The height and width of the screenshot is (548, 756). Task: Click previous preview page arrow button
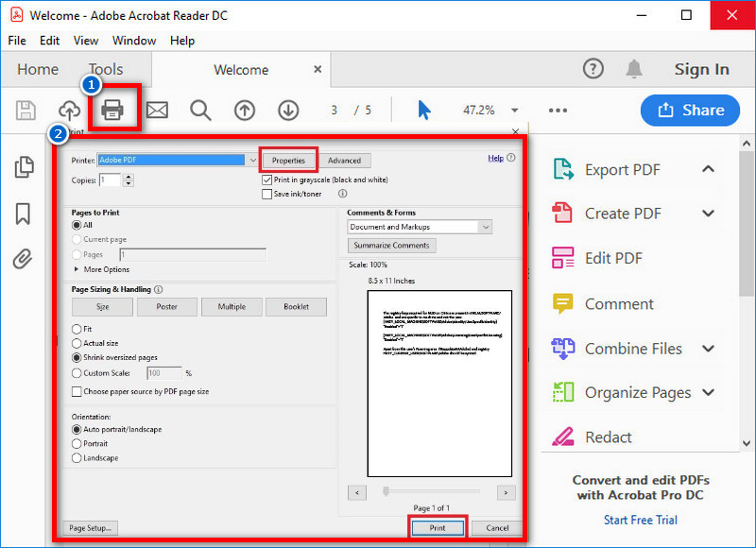click(x=357, y=492)
